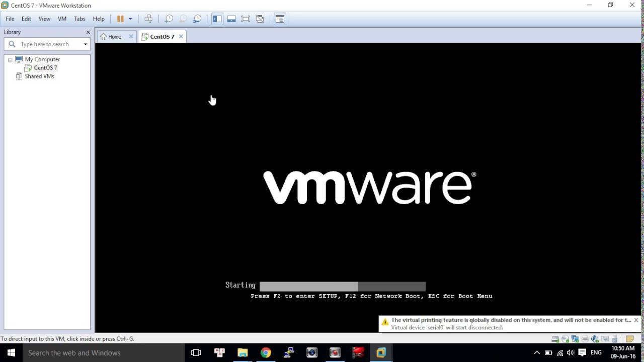The image size is (644, 362).
Task: Open the Action Center notifications icon
Action: pos(582,353)
